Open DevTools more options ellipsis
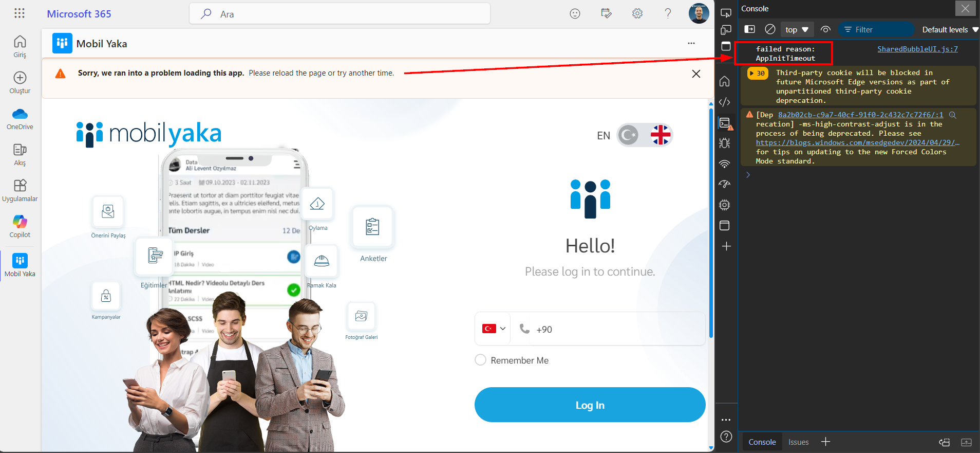 tap(726, 420)
